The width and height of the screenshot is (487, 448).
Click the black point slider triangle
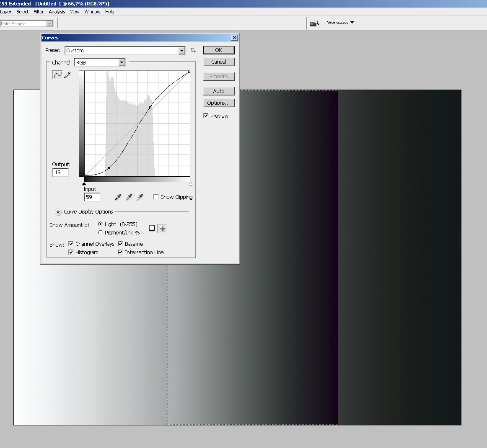[84, 184]
